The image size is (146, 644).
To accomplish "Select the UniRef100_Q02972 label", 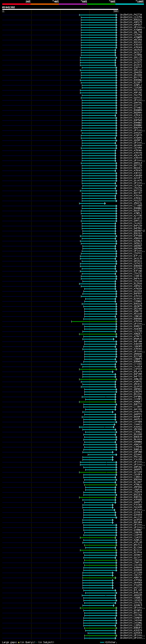I will 131,63.
